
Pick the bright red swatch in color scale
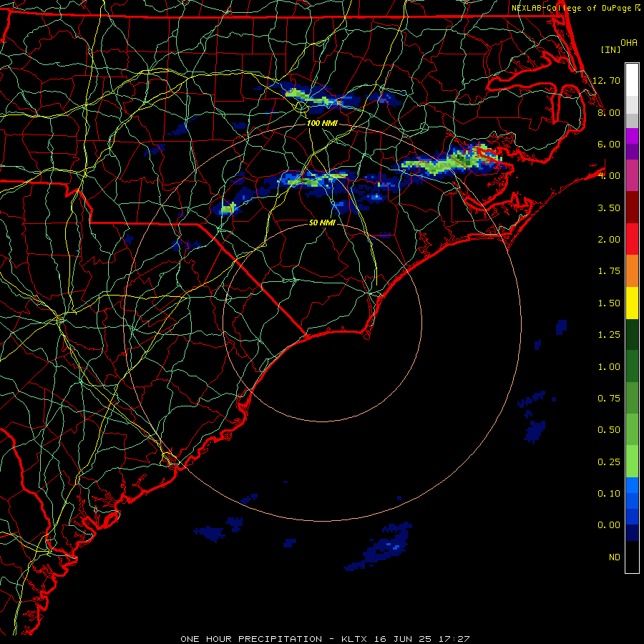pos(632,240)
